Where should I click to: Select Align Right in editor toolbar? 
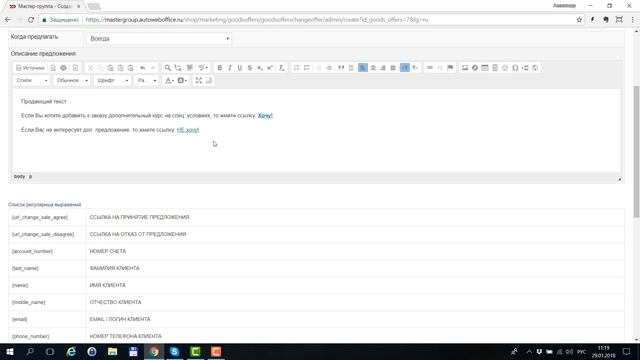[383, 68]
